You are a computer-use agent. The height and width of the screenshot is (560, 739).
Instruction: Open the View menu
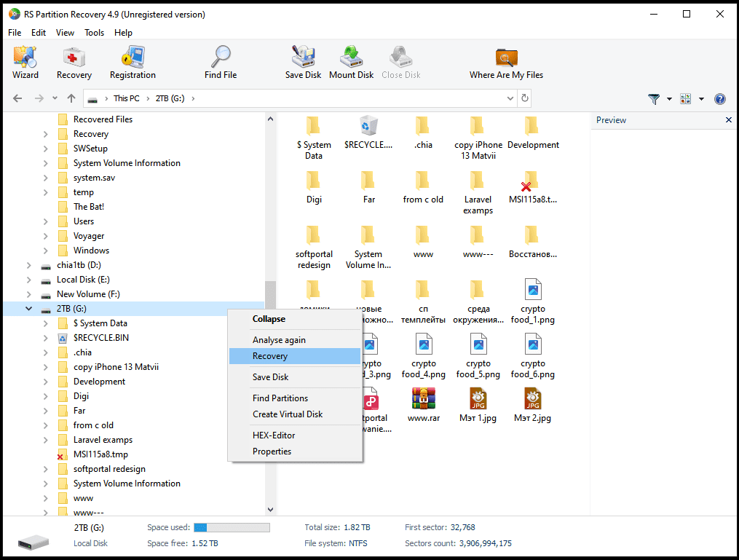(x=65, y=33)
